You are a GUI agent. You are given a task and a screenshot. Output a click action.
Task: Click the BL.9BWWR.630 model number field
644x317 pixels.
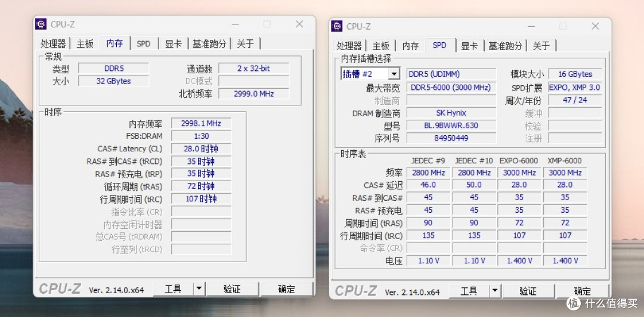coord(451,126)
